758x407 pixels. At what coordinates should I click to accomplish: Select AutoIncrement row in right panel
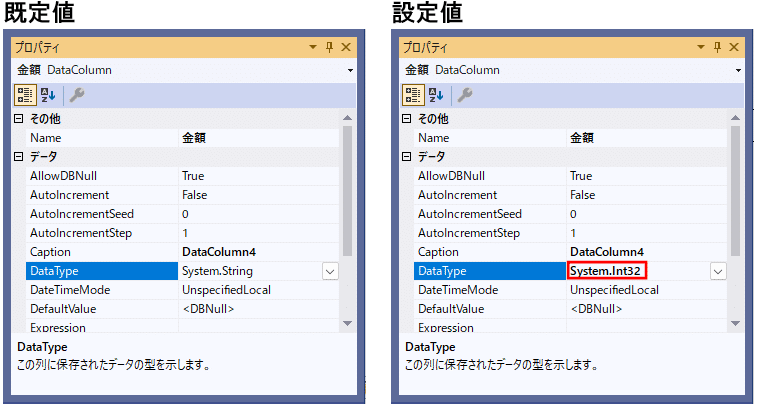570,195
